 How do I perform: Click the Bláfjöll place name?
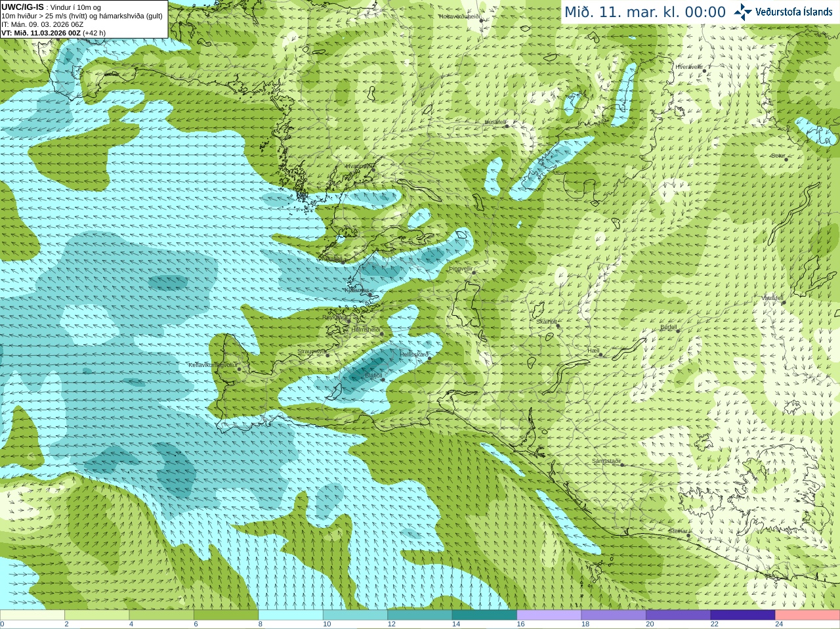click(373, 376)
